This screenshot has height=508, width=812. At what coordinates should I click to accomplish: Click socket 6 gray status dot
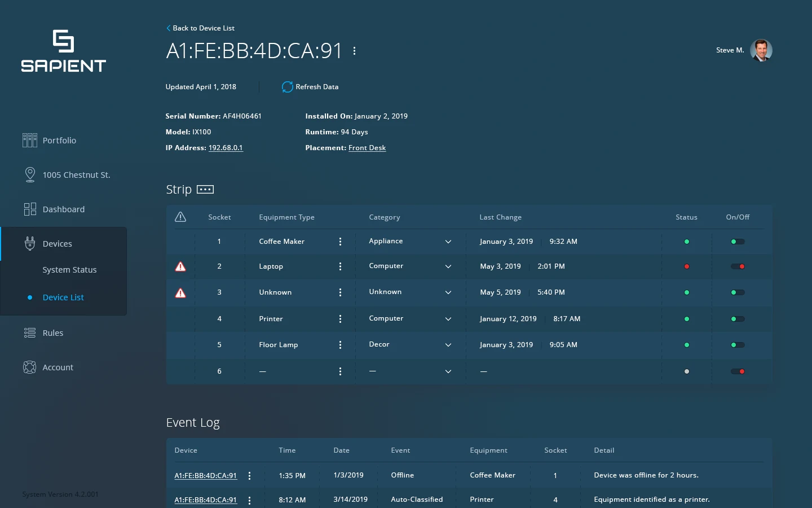[x=687, y=371]
